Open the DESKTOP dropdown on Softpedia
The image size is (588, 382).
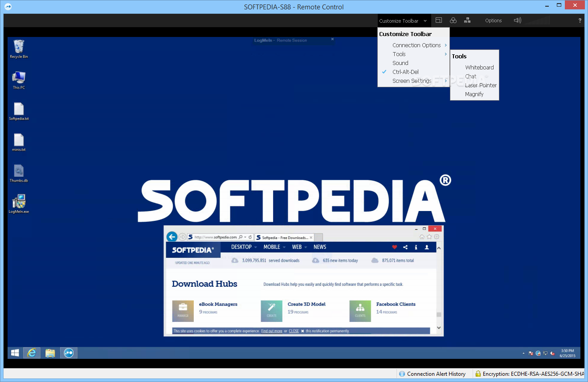click(244, 247)
